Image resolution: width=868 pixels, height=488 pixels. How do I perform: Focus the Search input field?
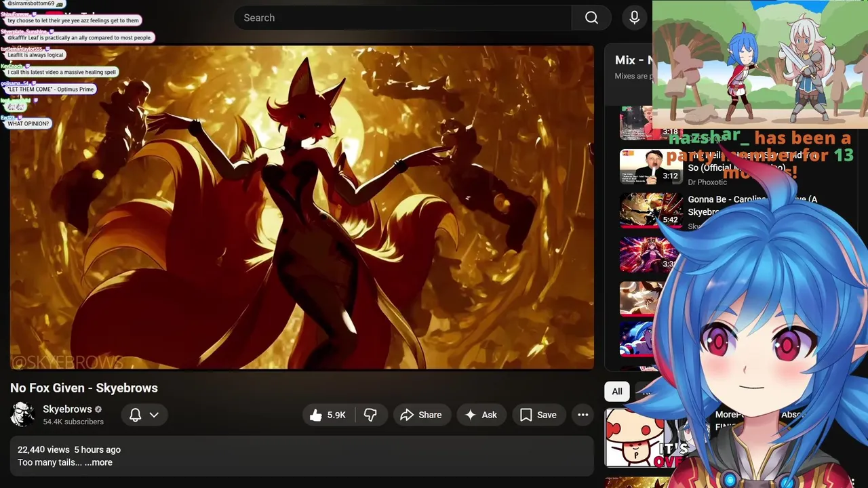(x=403, y=18)
